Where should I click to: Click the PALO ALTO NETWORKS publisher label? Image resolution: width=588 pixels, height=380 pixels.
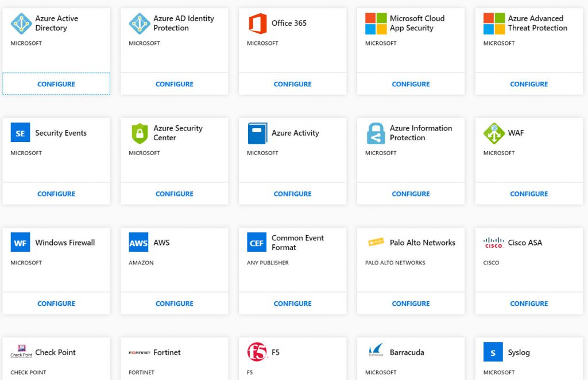[x=395, y=263]
